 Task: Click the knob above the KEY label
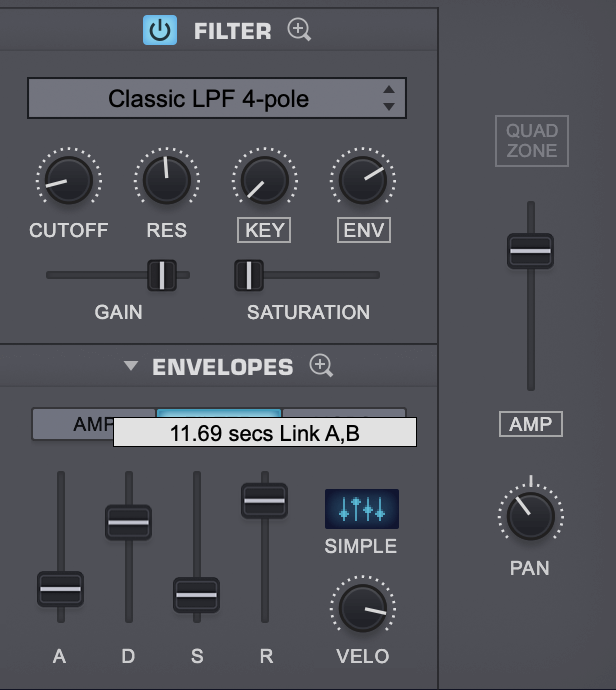point(265,180)
